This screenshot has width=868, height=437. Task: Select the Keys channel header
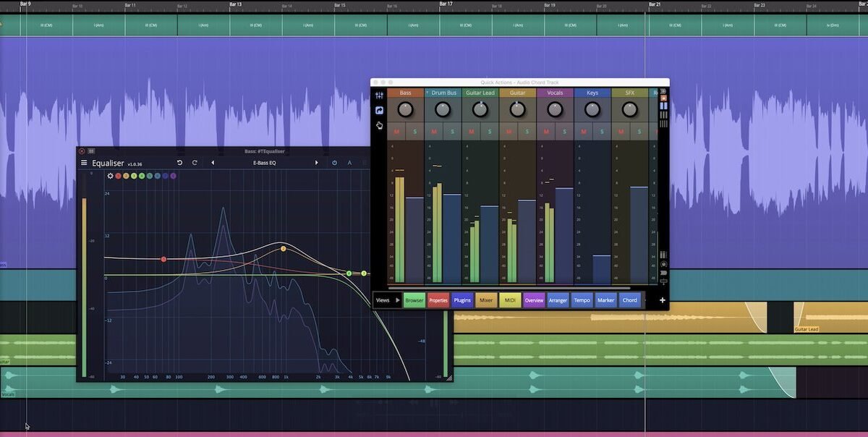592,93
